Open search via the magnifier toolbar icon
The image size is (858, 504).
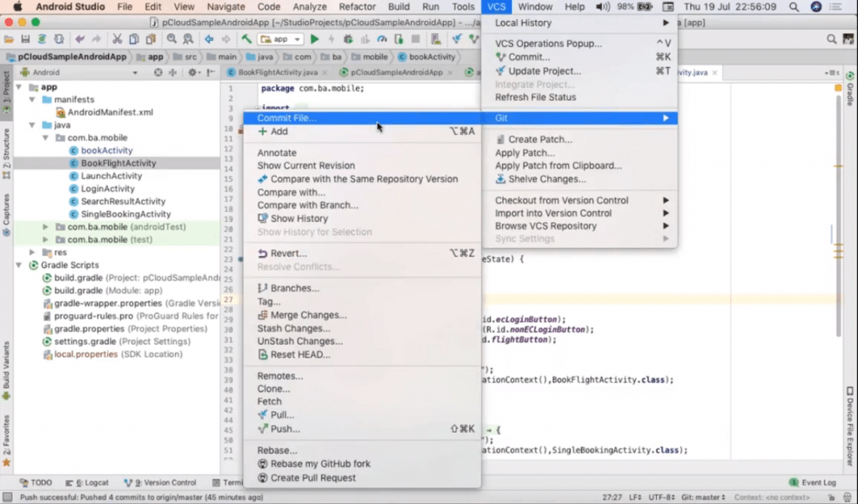[x=173, y=39]
